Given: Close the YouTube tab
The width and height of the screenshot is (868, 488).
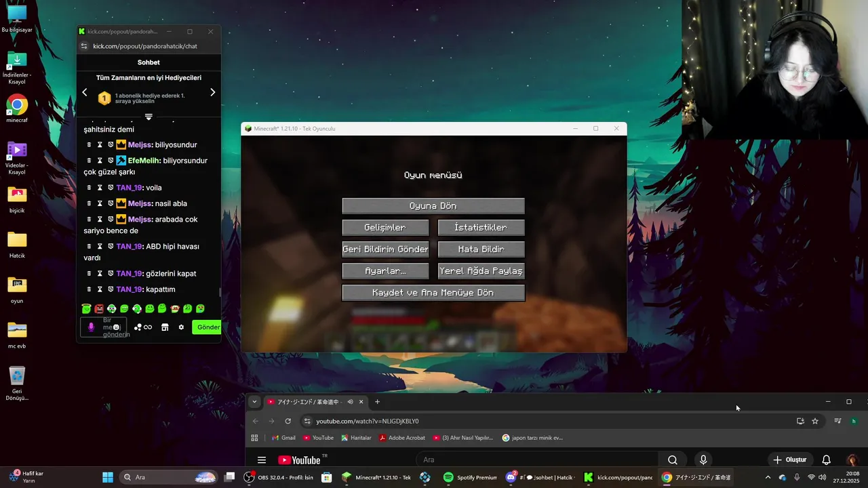Looking at the screenshot, I should pyautogui.click(x=361, y=402).
